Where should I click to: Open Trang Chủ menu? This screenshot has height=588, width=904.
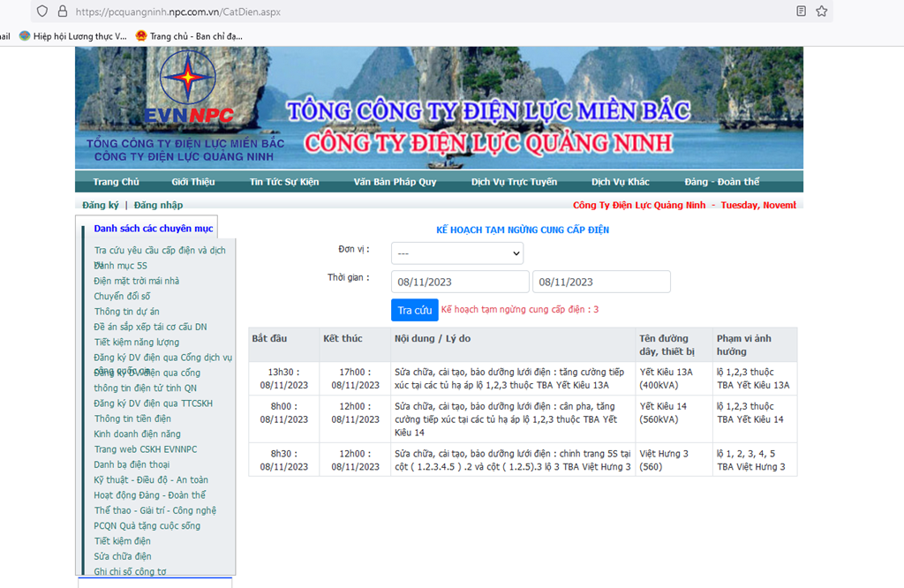point(116,182)
